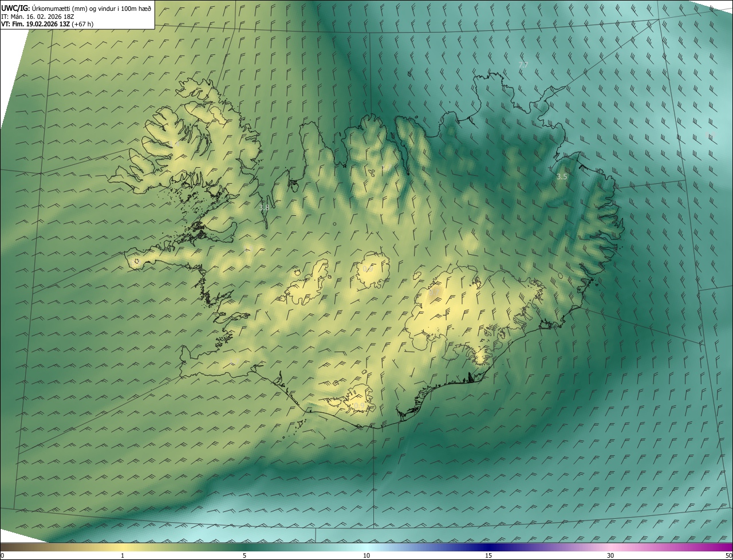
Task: Click the '7.7' value label on the map
Action: (523, 66)
